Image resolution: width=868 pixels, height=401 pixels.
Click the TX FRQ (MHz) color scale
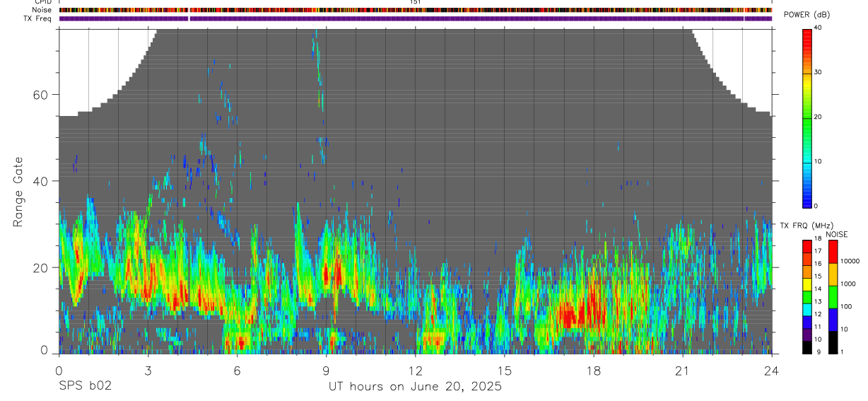pyautogui.click(x=807, y=297)
